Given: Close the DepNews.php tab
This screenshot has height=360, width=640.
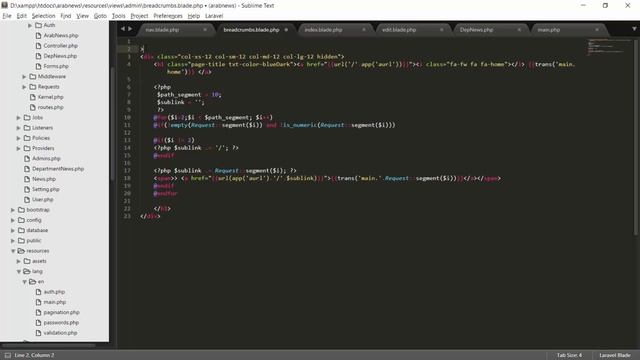Looking at the screenshot, I should click(519, 30).
